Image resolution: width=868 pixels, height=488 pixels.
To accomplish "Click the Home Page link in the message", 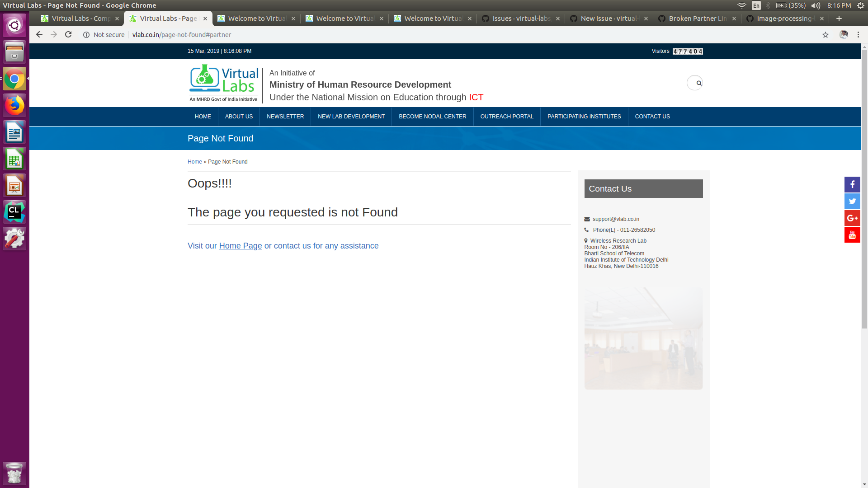I will pos(240,246).
